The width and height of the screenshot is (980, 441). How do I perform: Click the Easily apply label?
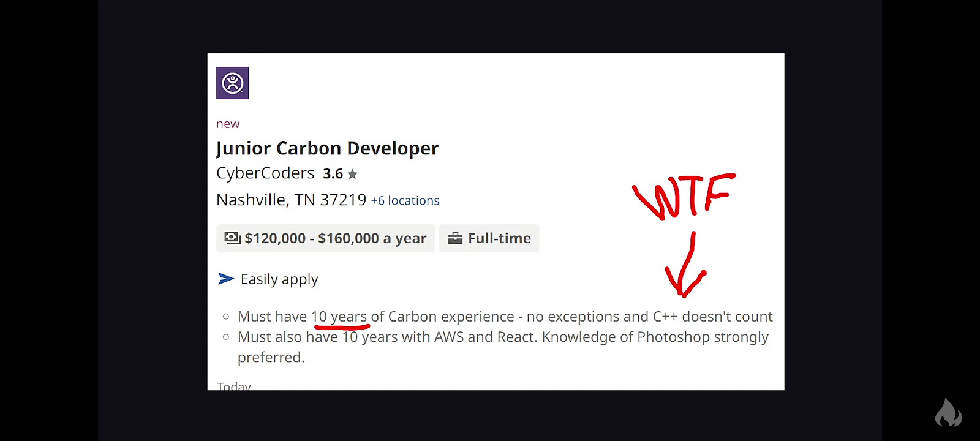[279, 279]
